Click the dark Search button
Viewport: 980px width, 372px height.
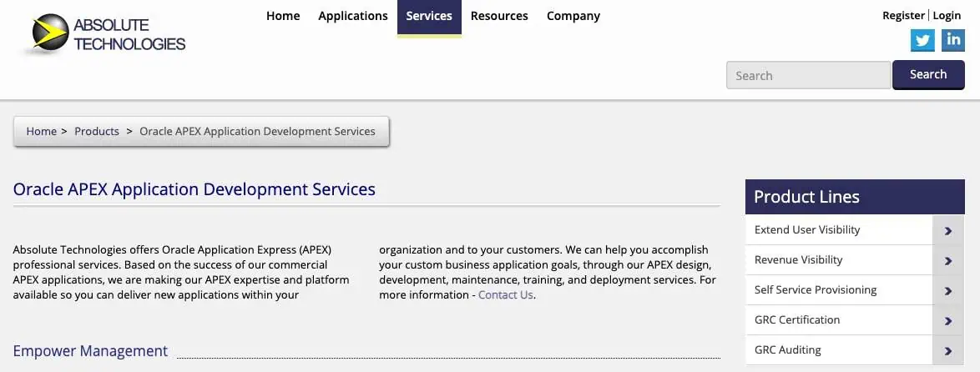pos(928,74)
